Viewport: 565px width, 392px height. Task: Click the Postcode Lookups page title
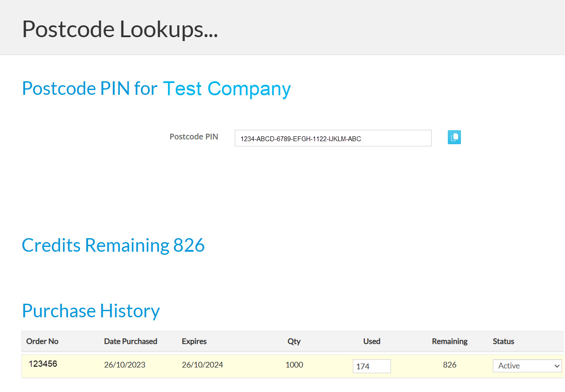click(120, 29)
